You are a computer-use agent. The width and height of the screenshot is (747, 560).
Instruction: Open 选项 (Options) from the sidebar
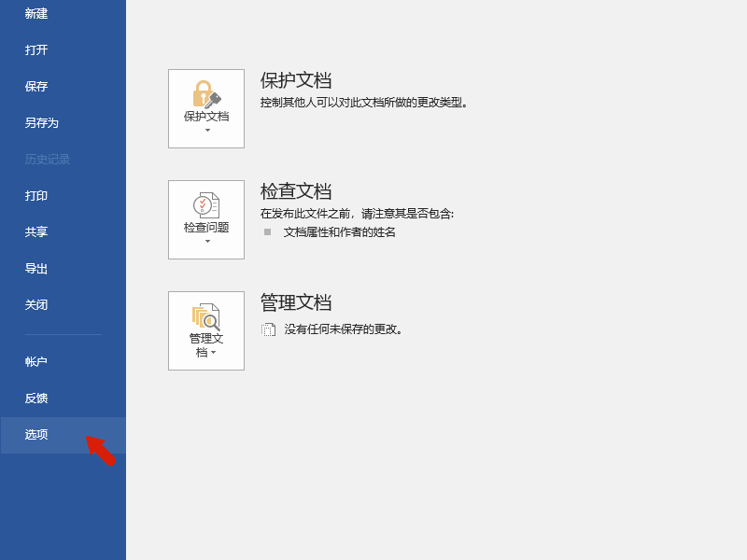[35, 435]
